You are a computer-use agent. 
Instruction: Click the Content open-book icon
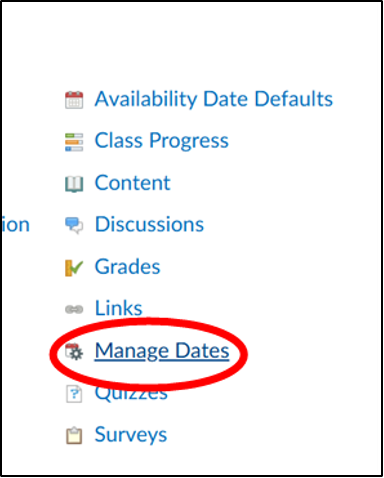74,184
